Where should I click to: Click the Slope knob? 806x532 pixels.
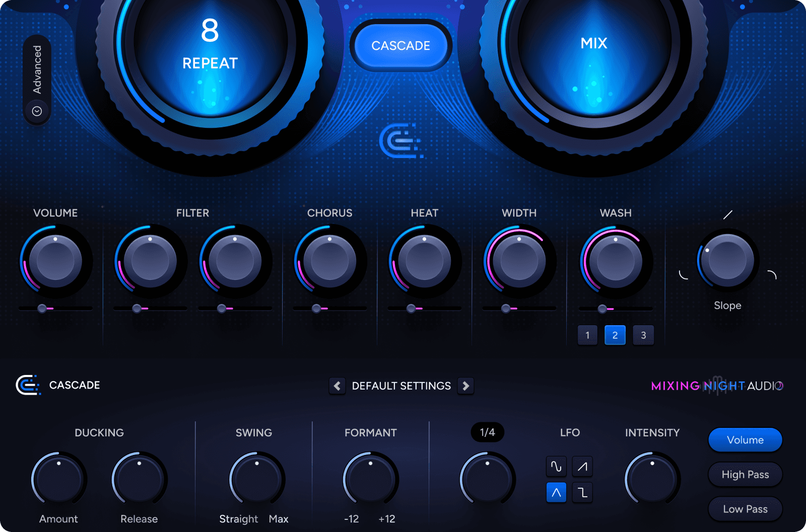pyautogui.click(x=726, y=261)
